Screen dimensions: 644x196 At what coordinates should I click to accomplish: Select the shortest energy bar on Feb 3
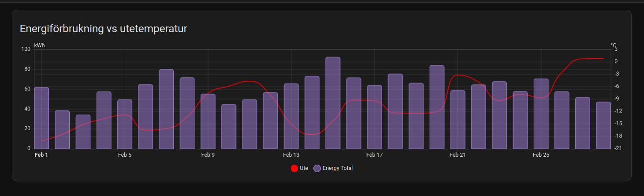pos(83,132)
